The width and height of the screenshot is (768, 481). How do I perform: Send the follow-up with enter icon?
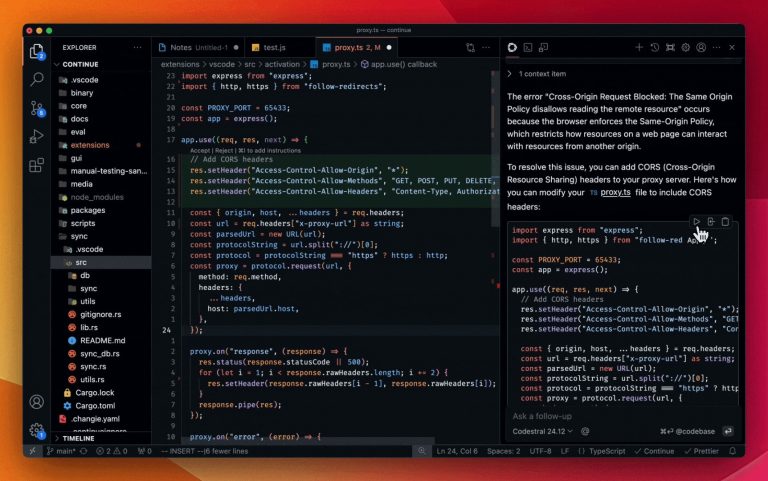pos(728,431)
